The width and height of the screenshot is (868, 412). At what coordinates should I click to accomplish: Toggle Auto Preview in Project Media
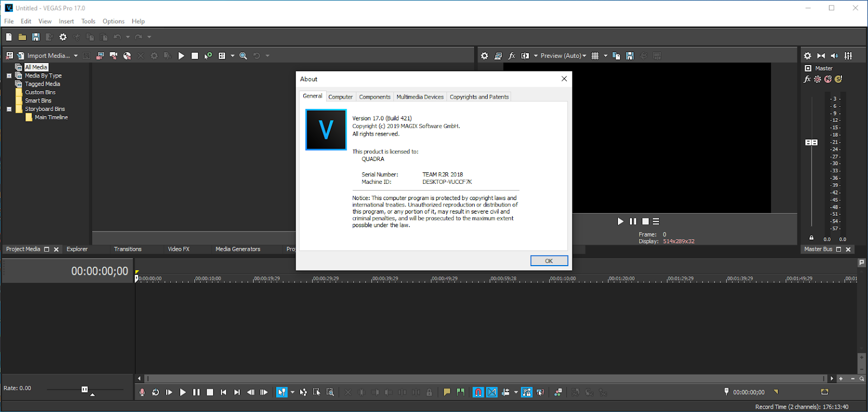point(208,56)
